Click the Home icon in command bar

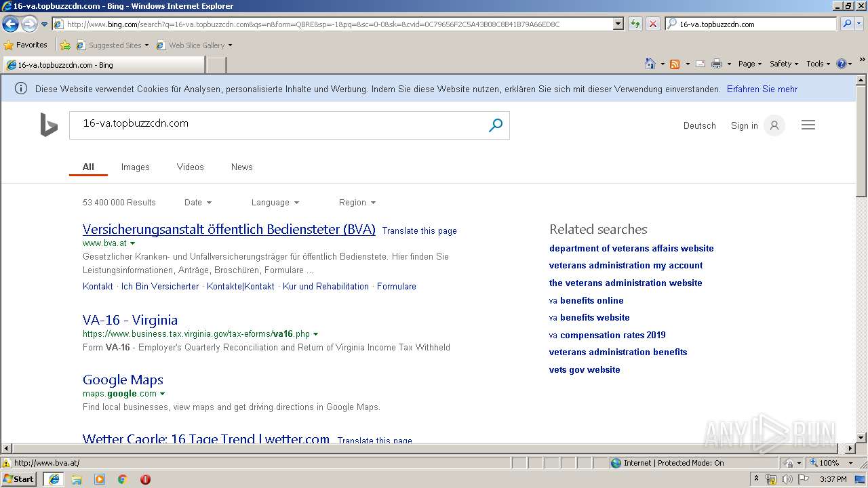coord(650,64)
